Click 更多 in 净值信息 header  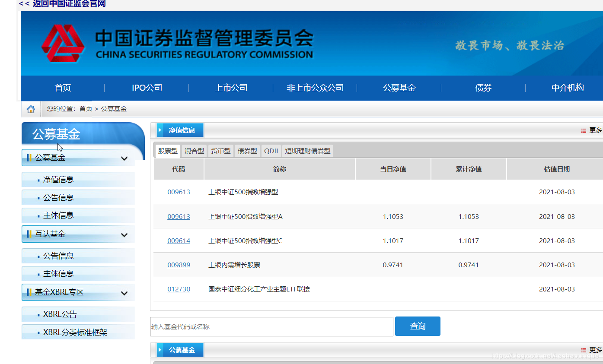tap(596, 130)
